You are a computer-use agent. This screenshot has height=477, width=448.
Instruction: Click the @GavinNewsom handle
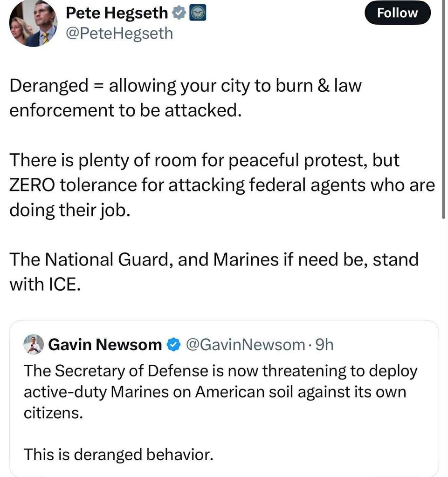245,345
